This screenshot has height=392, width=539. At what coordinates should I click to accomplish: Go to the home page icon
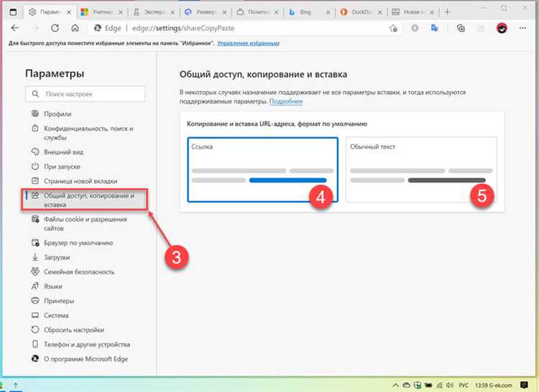coord(75,29)
